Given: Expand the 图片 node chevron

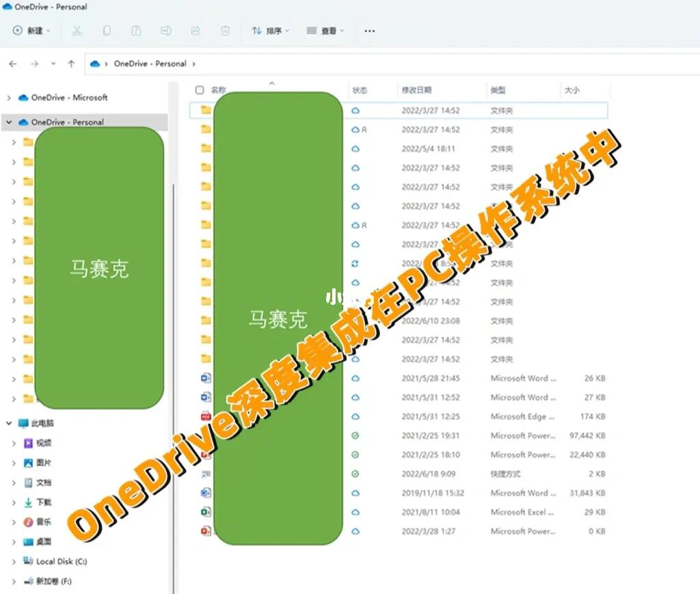Looking at the screenshot, I should 14,463.
